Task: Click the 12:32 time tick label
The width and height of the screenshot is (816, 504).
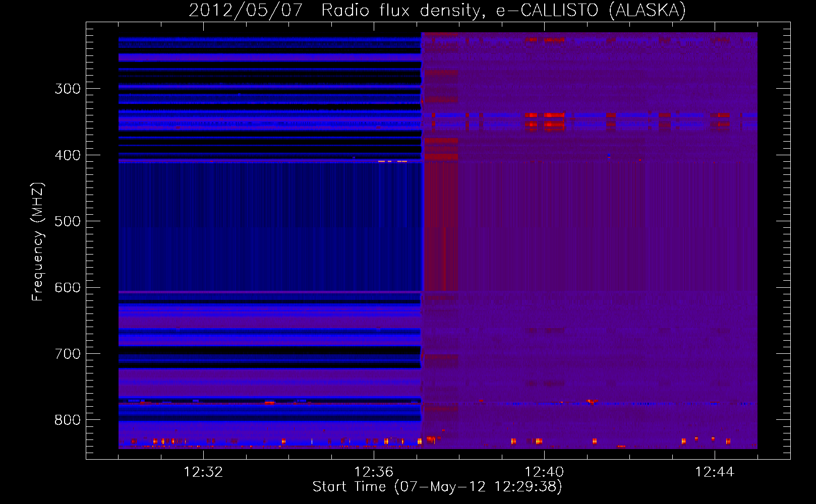Action: (203, 472)
